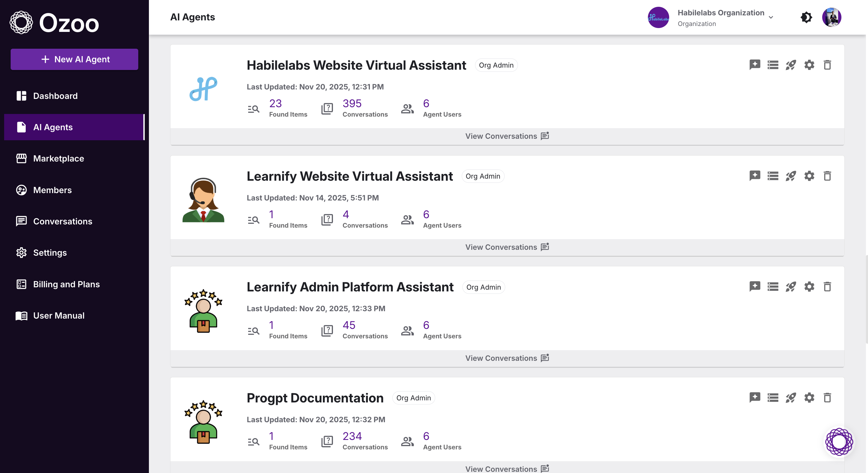
Task: Open Learnify Admin Platform Assistant title
Action: 350,287
